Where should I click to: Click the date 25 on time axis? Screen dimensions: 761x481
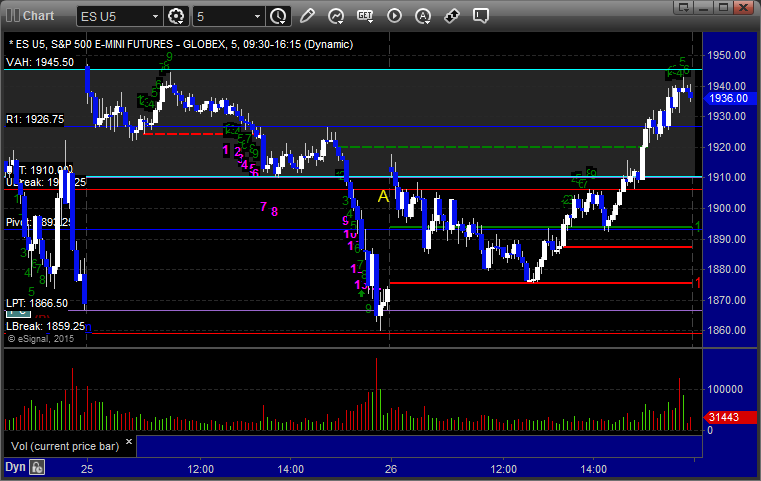point(87,469)
